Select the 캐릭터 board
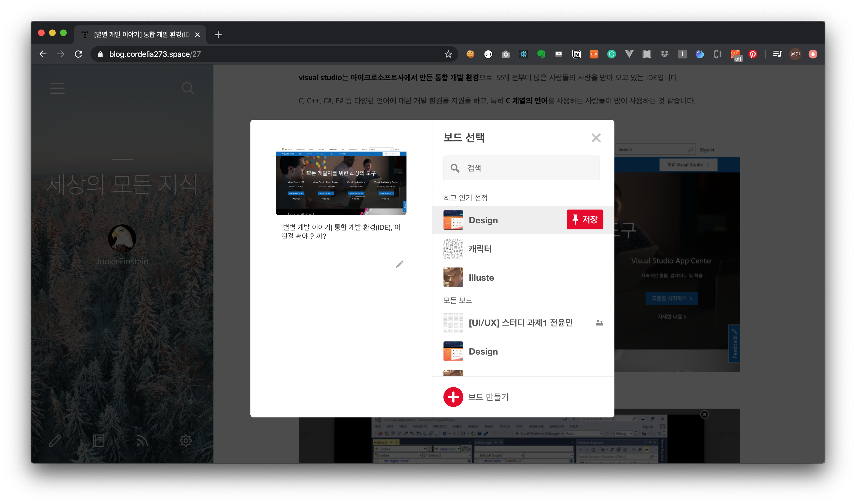856x504 pixels. coord(480,249)
